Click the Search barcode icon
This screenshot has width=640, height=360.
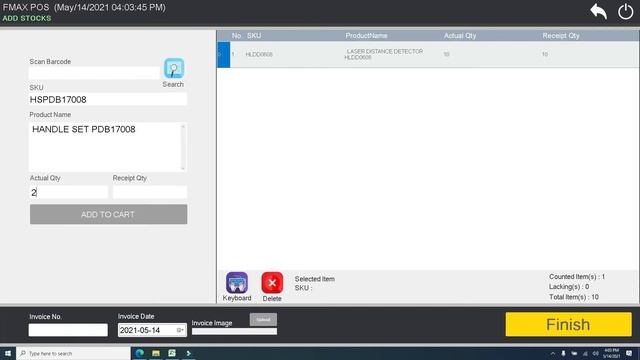pyautogui.click(x=174, y=68)
